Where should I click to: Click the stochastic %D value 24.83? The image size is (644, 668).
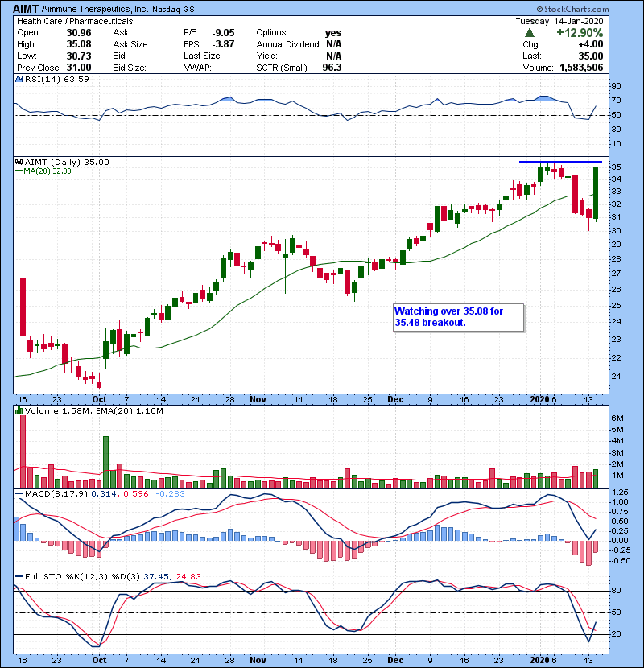pos(188,577)
